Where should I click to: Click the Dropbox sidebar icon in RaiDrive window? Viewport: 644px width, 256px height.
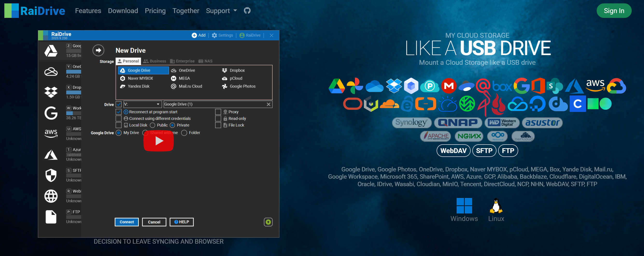[x=51, y=92]
